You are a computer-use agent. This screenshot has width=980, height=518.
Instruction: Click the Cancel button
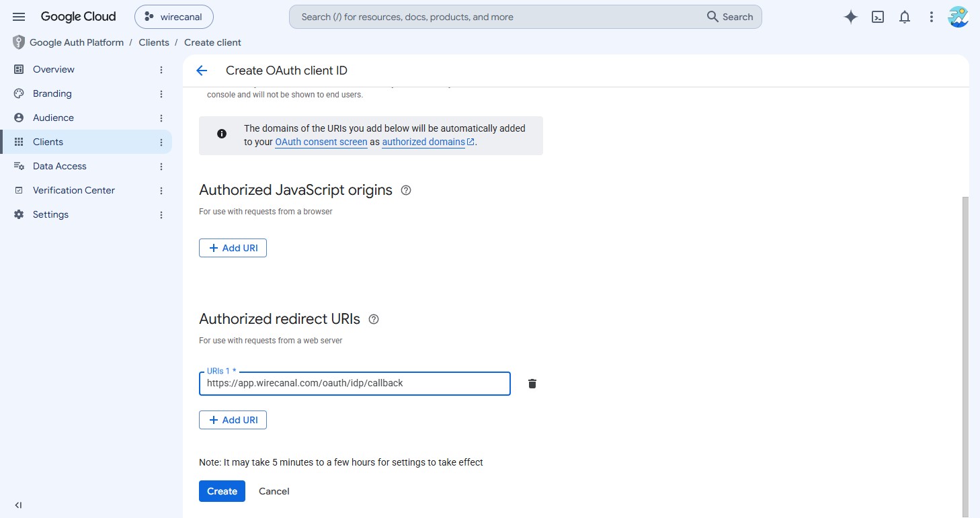274,491
